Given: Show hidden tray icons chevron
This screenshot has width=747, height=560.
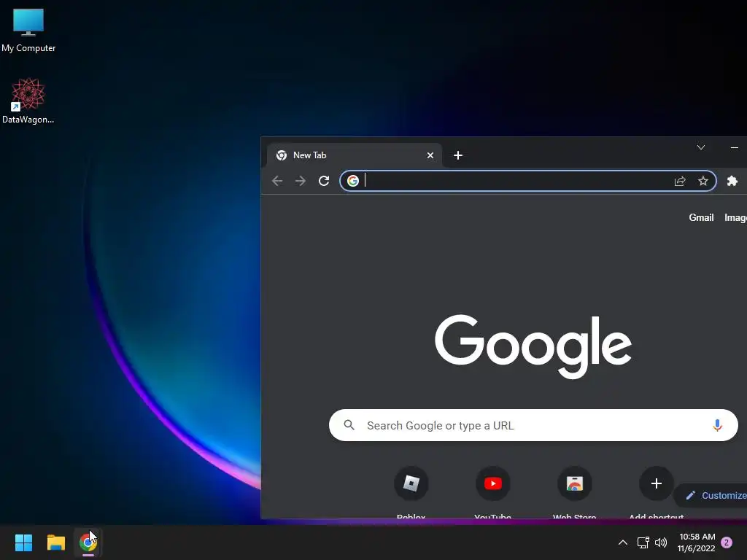Looking at the screenshot, I should coord(623,542).
